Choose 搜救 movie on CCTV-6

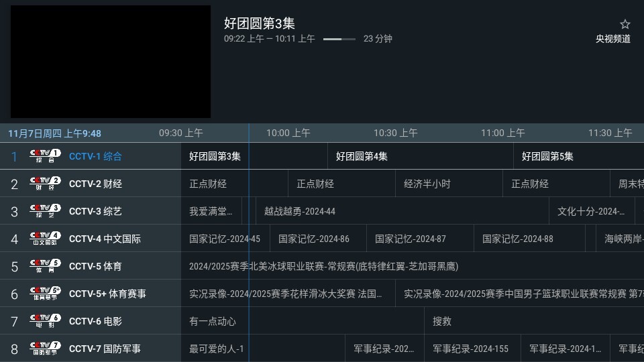click(x=533, y=321)
